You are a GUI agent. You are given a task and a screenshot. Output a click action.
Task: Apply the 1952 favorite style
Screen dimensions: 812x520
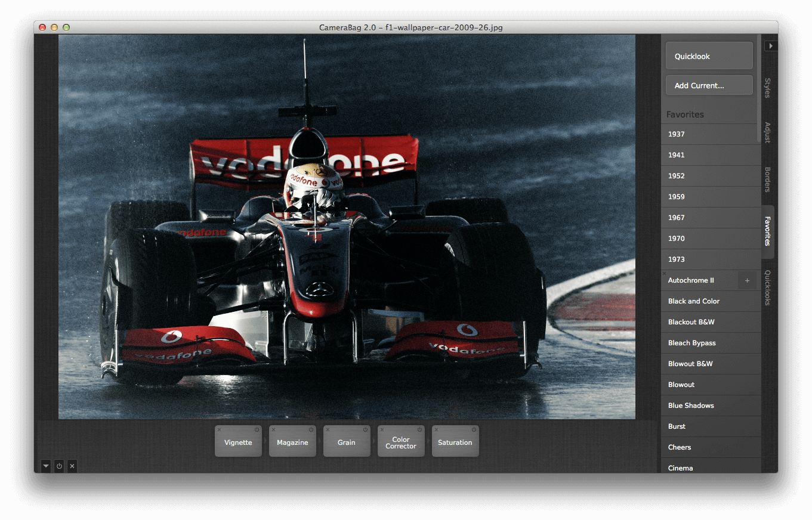[x=711, y=176]
